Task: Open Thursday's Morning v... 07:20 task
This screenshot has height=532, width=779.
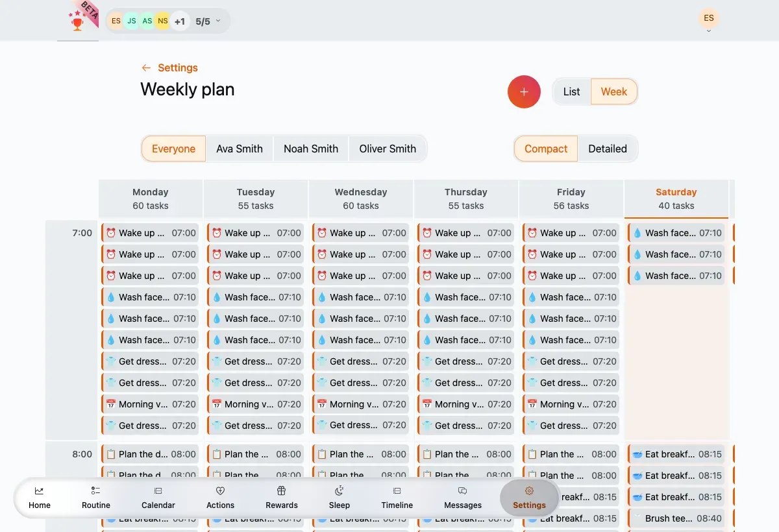Action: 465,404
